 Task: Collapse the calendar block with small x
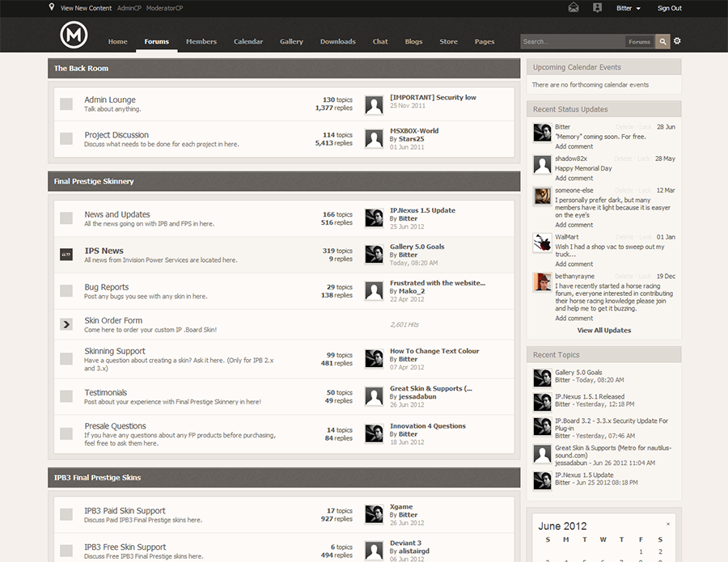[x=668, y=524]
